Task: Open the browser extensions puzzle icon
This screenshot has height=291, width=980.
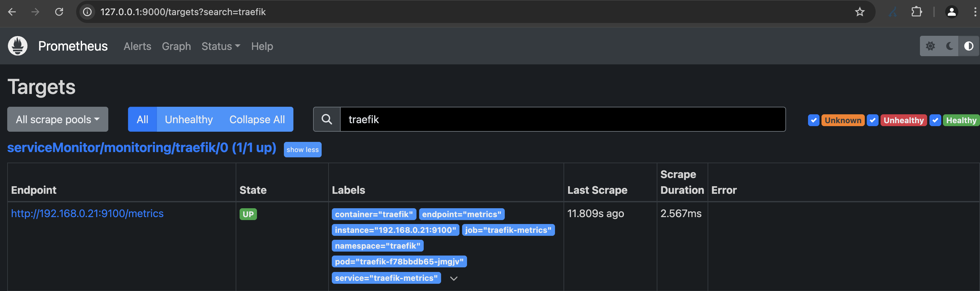Action: pos(916,12)
